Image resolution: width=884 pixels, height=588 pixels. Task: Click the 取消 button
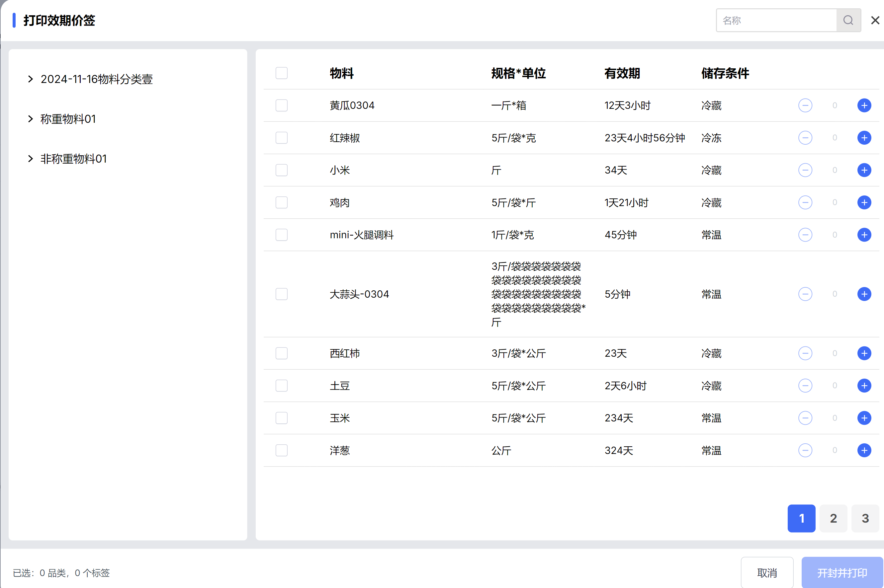tap(766, 573)
